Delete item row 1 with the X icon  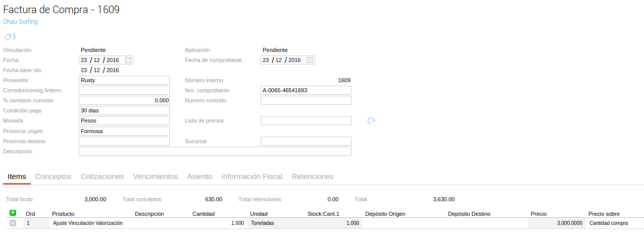[x=13, y=223]
